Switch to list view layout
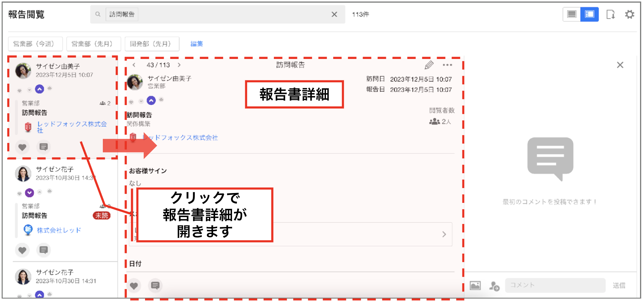This screenshot has height=303, width=644. click(x=572, y=14)
